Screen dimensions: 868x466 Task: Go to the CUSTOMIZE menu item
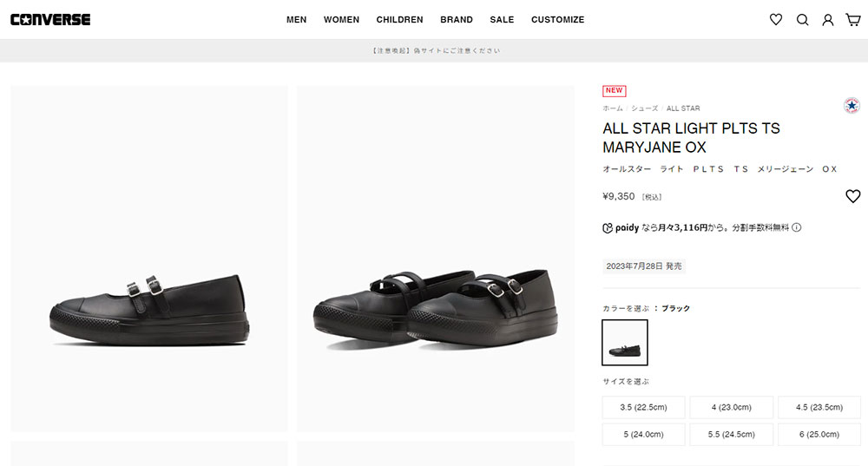(557, 19)
